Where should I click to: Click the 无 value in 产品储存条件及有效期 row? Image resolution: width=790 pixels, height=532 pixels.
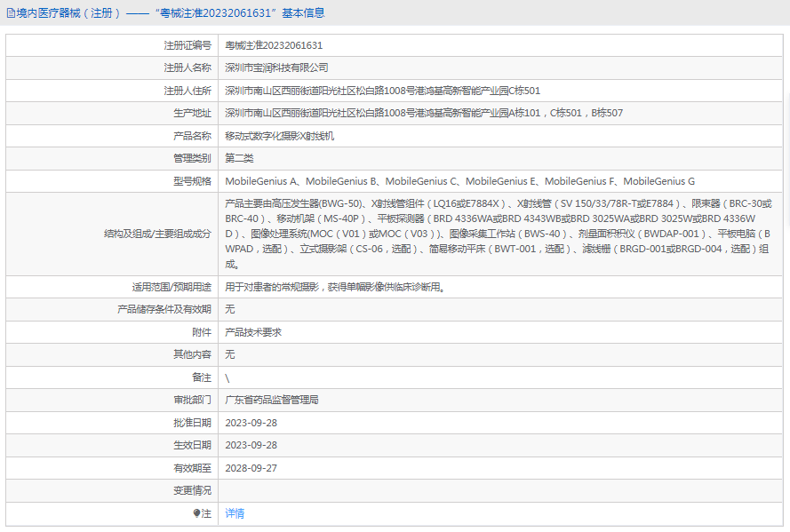[x=230, y=310]
